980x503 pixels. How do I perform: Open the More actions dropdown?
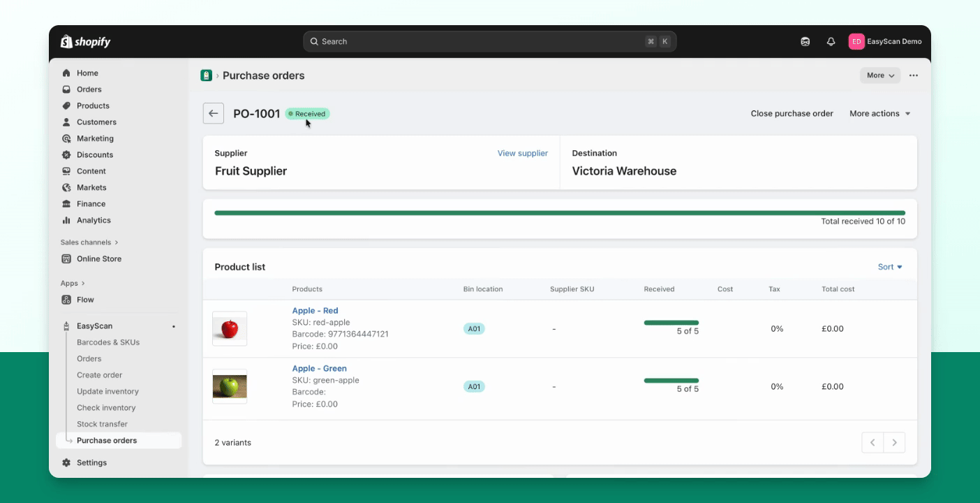pyautogui.click(x=880, y=113)
